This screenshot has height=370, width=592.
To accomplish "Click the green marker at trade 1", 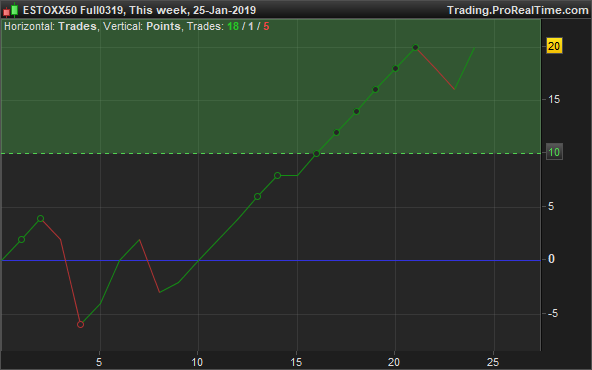I will tap(22, 239).
